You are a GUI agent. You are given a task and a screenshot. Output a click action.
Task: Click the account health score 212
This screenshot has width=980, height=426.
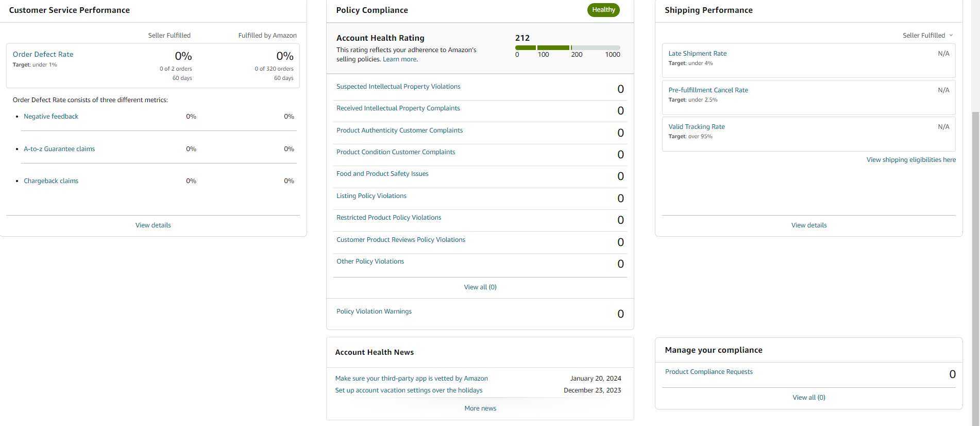coord(522,38)
